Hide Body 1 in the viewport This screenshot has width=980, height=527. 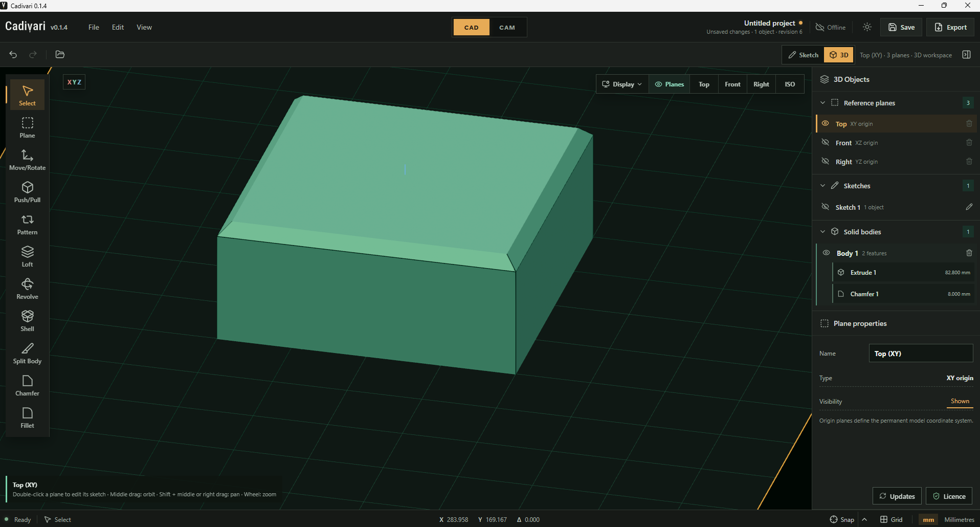click(x=826, y=253)
